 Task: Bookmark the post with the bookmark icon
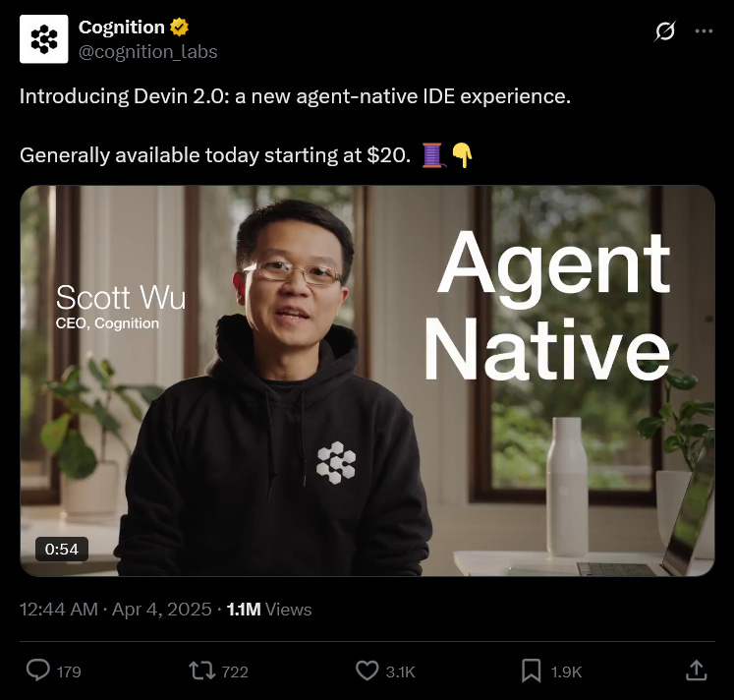531,671
